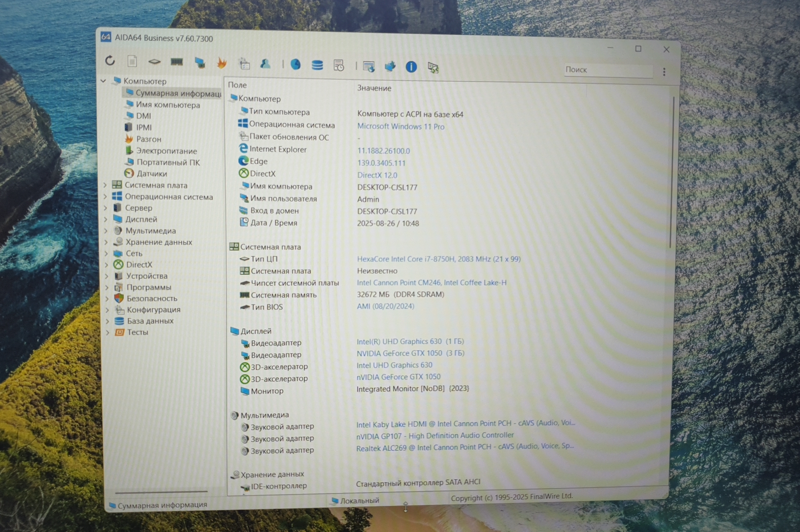Select Портативный ПК in the left tree
This screenshot has width=800, height=532.
pos(163,162)
